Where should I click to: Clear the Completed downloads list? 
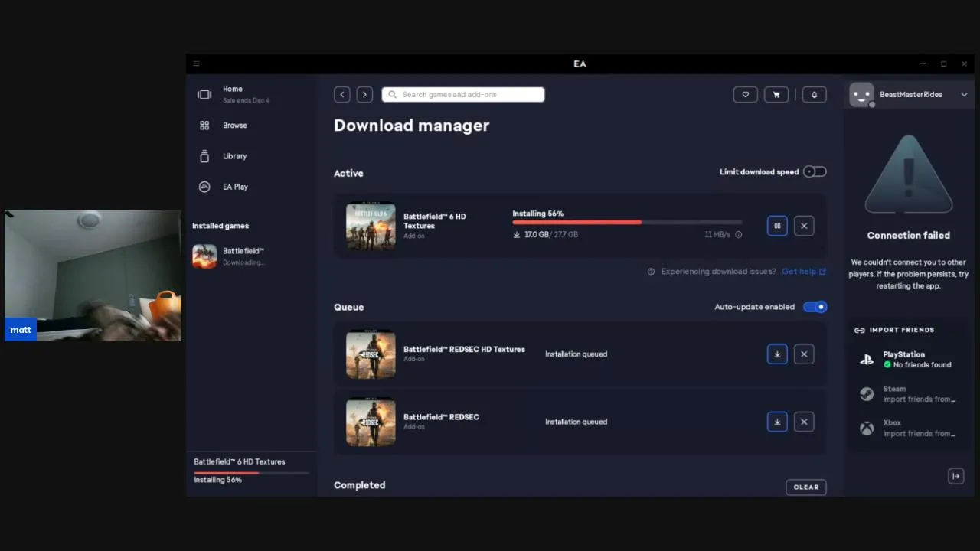pyautogui.click(x=806, y=487)
